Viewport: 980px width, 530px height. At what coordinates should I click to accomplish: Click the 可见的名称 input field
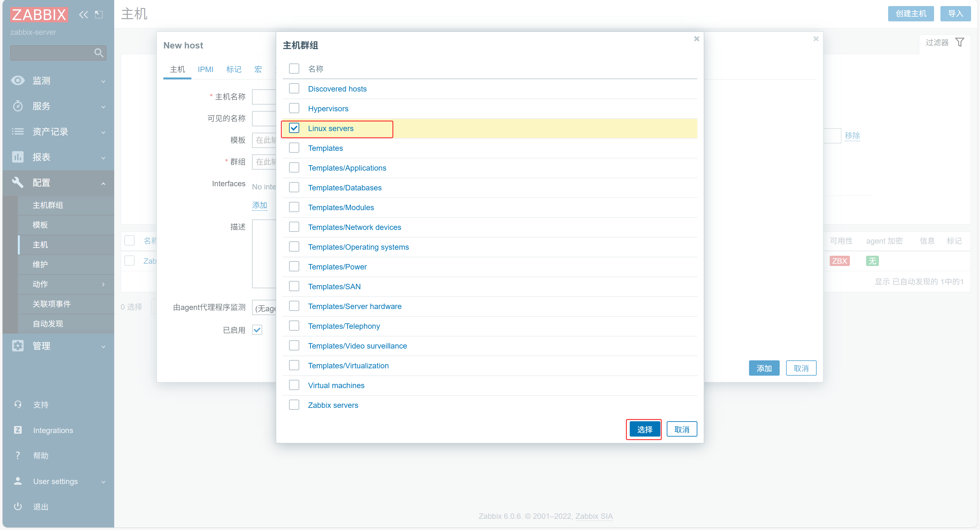click(264, 118)
